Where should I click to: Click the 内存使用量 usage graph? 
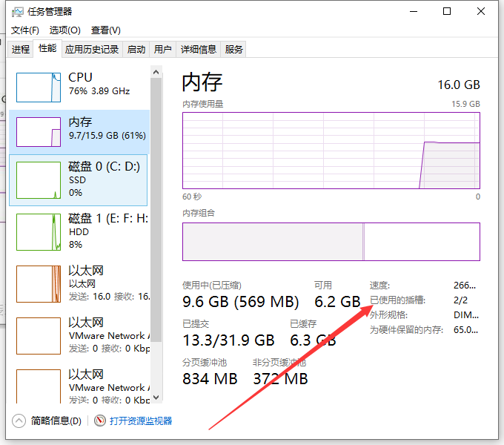click(x=331, y=150)
